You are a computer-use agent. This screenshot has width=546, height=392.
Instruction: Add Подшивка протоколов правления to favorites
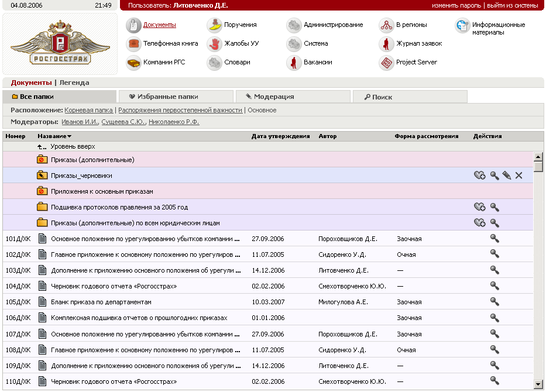click(x=480, y=206)
